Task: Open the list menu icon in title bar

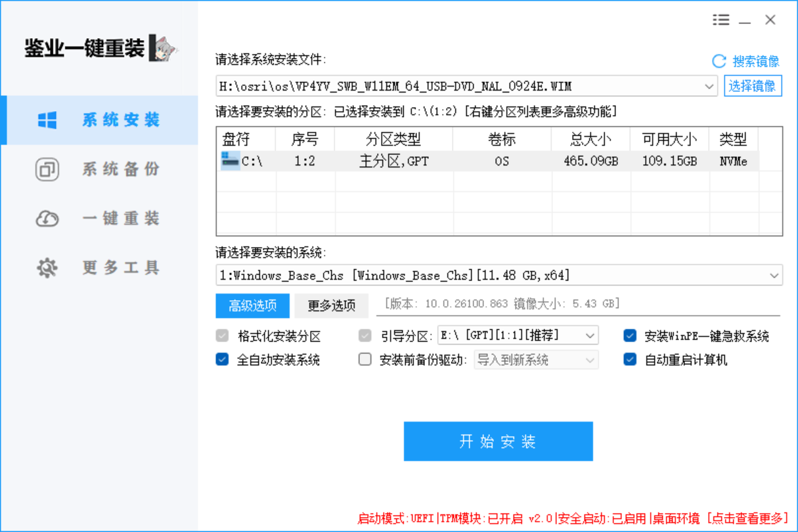Action: pyautogui.click(x=720, y=20)
